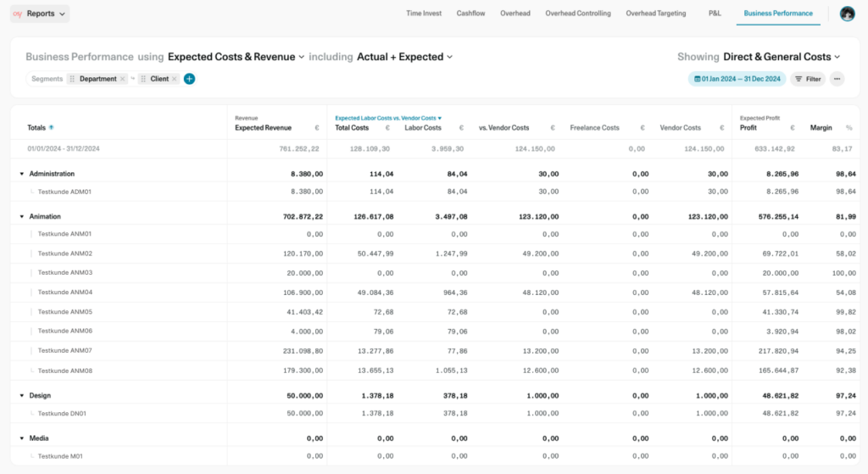Viewport: 868px width, 474px height.
Task: Click the vs. Vendor Costs column header
Action: (x=504, y=128)
